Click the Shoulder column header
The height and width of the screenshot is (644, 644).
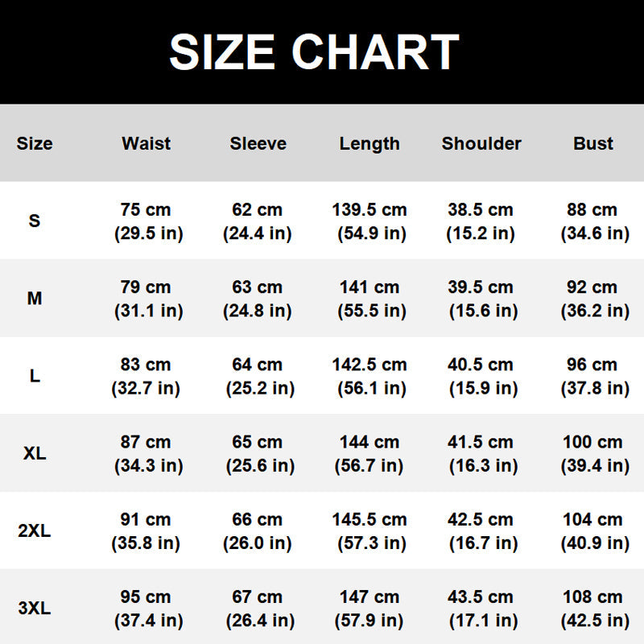481,143
